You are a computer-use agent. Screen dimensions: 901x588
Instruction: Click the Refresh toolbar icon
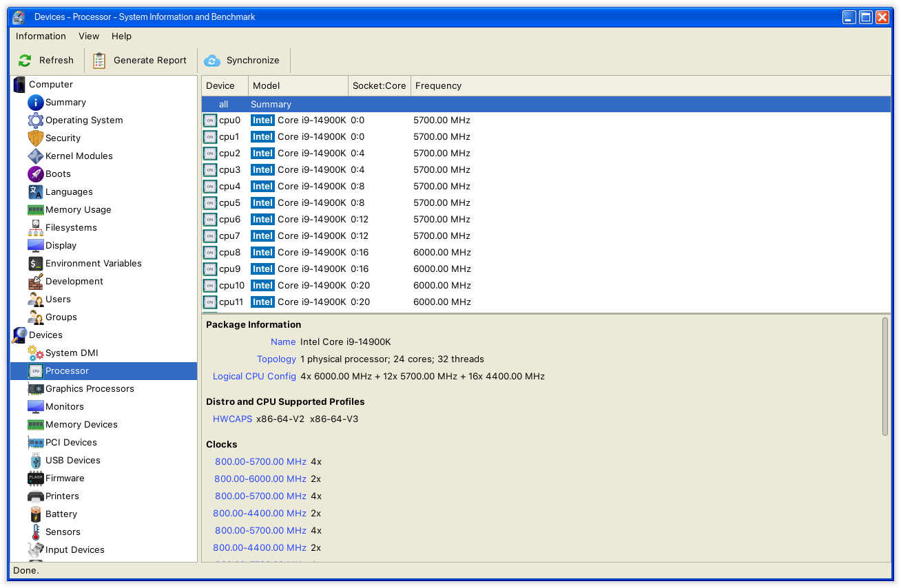click(25, 61)
